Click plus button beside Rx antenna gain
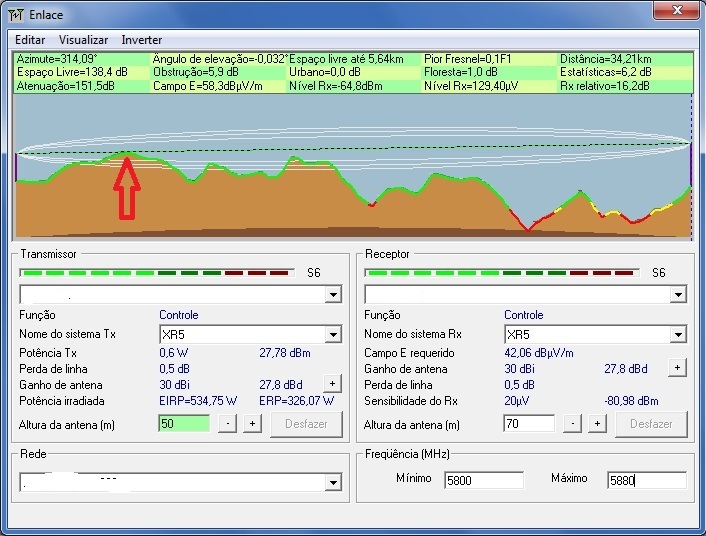 (x=677, y=368)
